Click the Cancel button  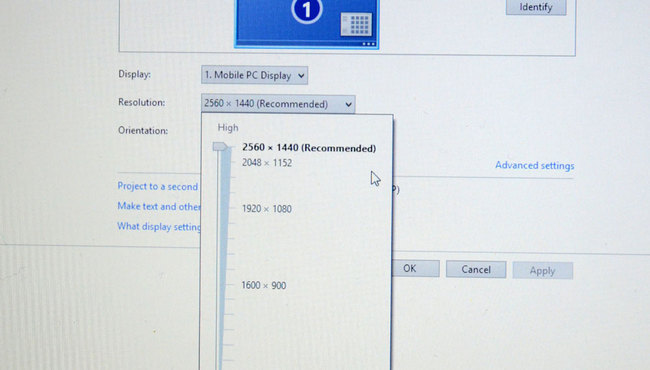pos(476,270)
